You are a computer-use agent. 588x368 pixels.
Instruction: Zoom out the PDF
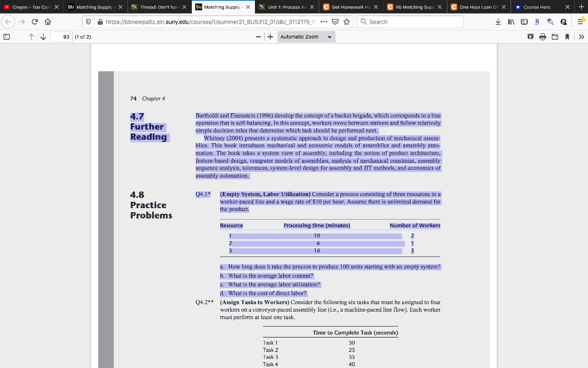click(x=258, y=37)
